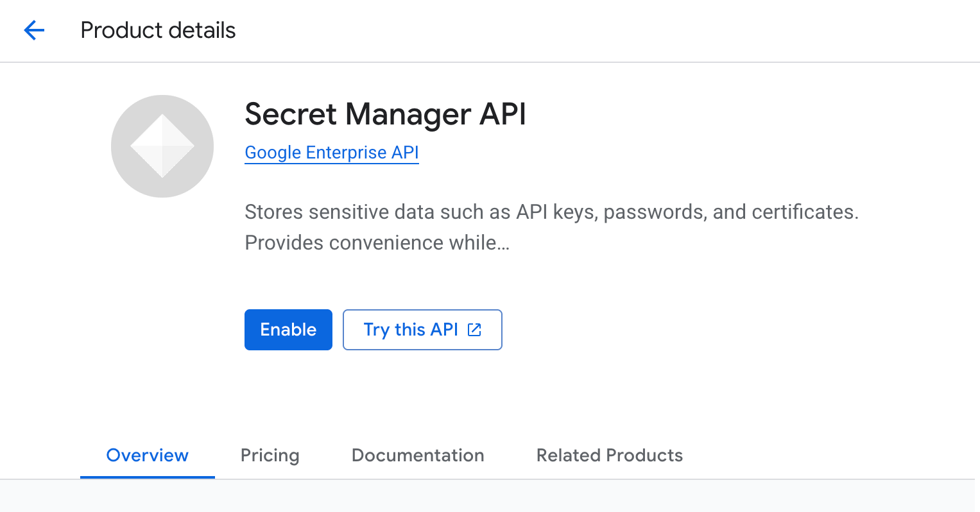Image resolution: width=980 pixels, height=512 pixels.
Task: Click the Secret Manager API title text
Action: 385,114
